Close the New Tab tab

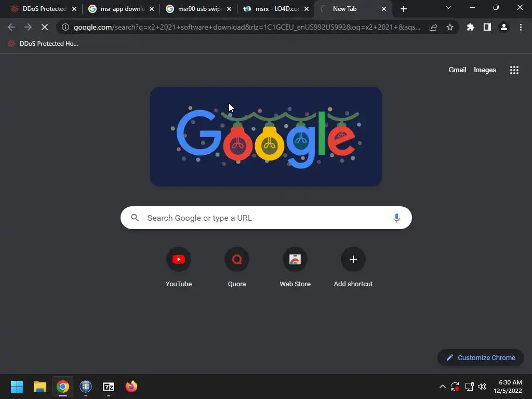pos(384,9)
